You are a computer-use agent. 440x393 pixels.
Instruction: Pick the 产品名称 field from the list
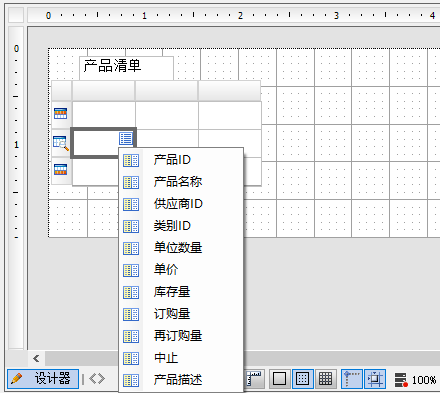point(181,182)
